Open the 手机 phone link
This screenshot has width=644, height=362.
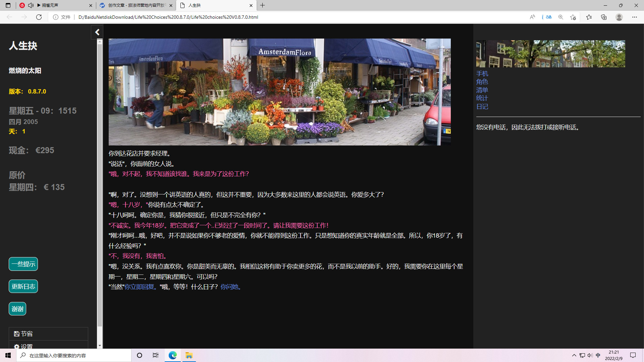[482, 73]
